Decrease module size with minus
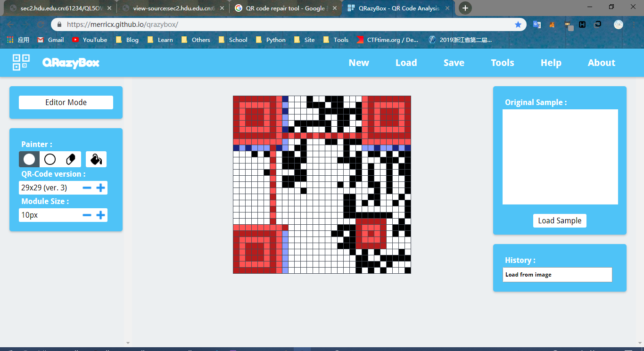Image resolution: width=644 pixels, height=351 pixels. [x=87, y=215]
